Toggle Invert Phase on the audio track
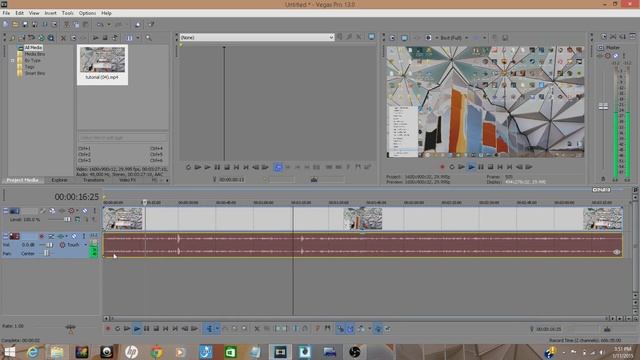This screenshot has width=640, height=360. point(51,236)
